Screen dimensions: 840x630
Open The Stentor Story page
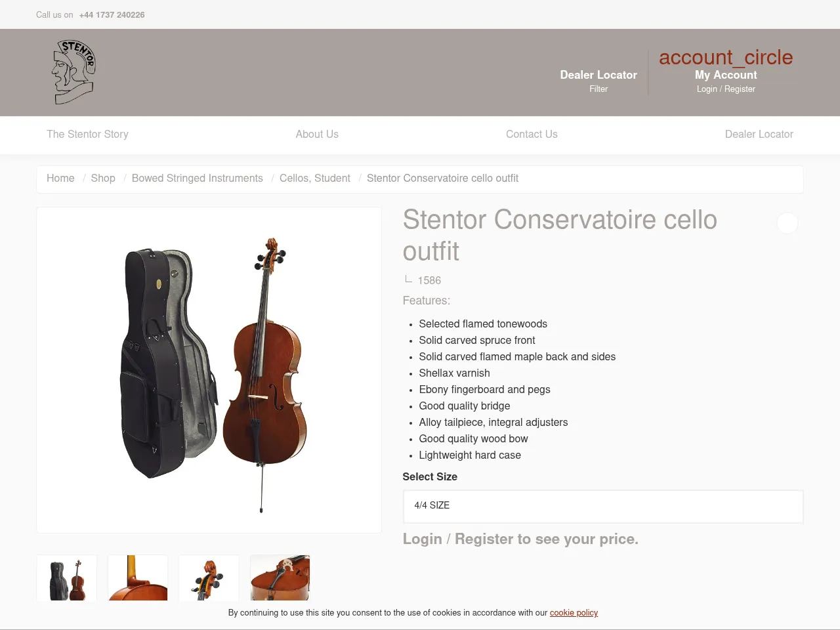87,135
